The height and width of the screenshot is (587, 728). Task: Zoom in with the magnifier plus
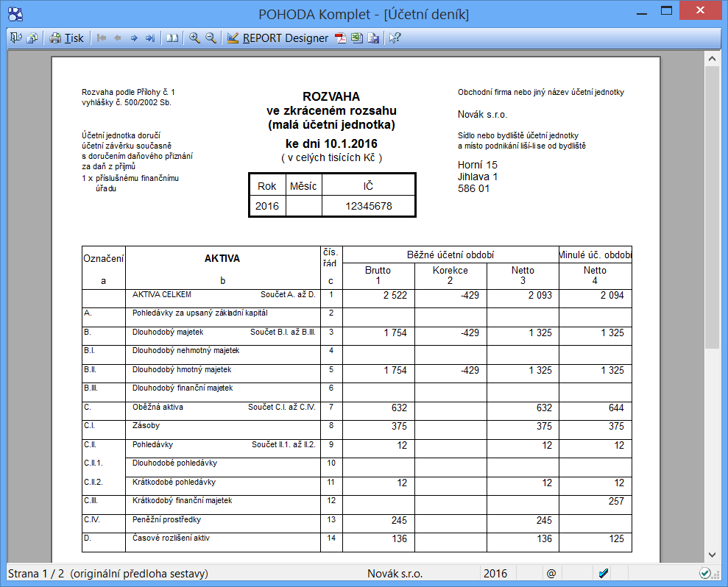[194, 38]
